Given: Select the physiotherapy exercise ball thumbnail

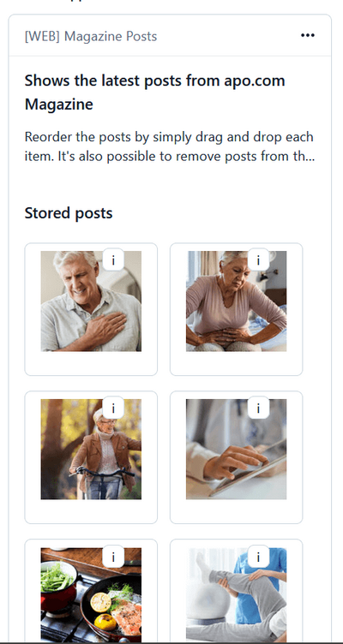Looking at the screenshot, I should [x=236, y=594].
